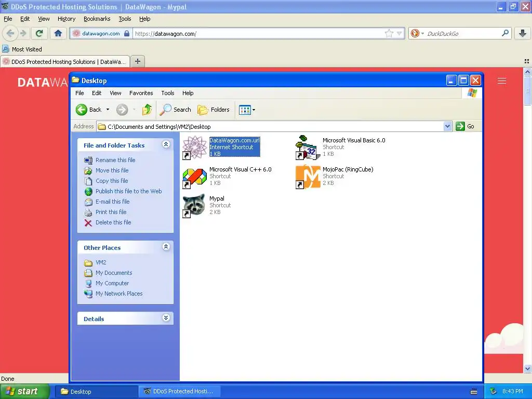Open Most Visited bookmarks folder
This screenshot has width=532, height=399.
click(x=22, y=49)
